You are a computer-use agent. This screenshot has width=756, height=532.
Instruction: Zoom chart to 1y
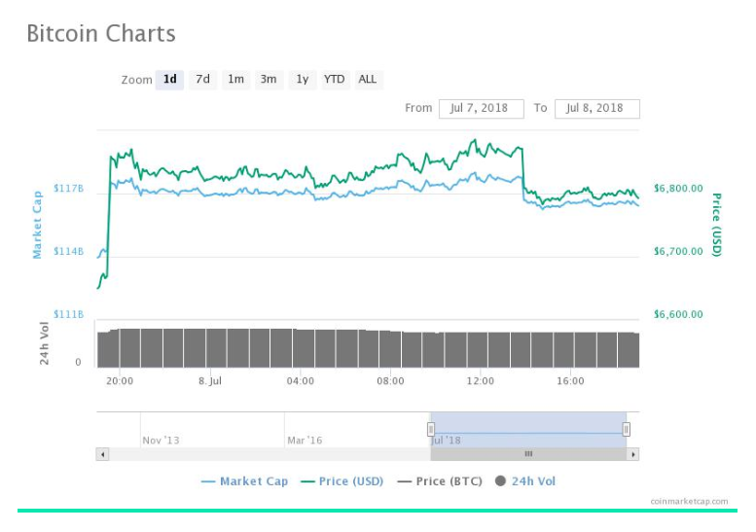point(303,80)
